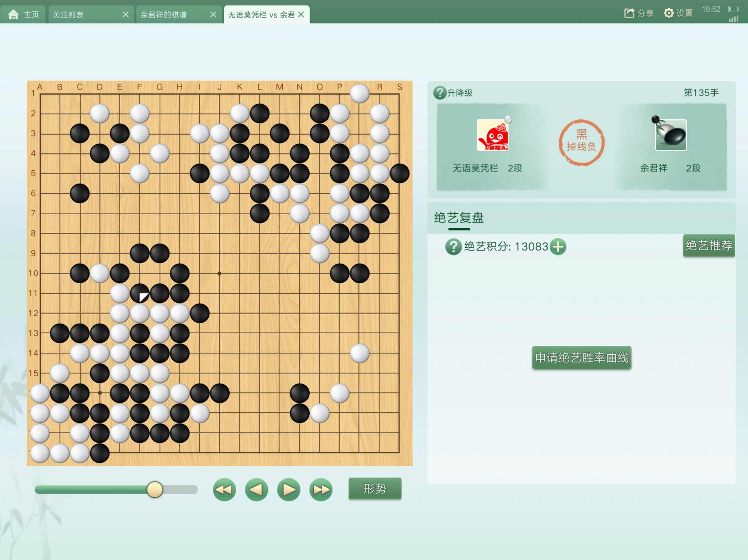The image size is (748, 560).
Task: Switch to the 余君祥的棋谱 tab
Action: tap(164, 15)
